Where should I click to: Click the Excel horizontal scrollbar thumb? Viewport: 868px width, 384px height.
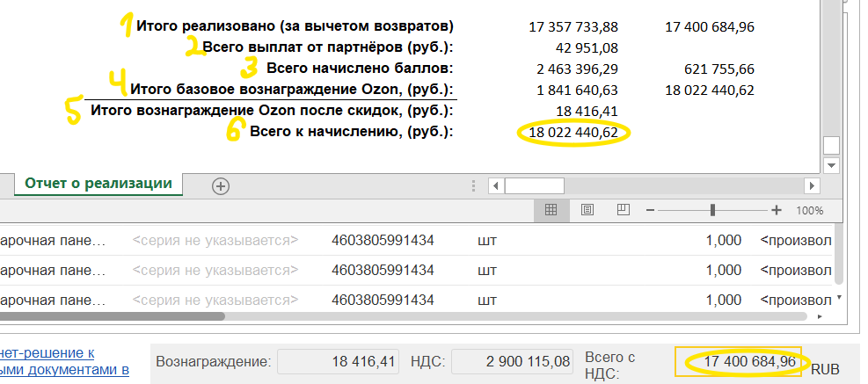pos(534,185)
